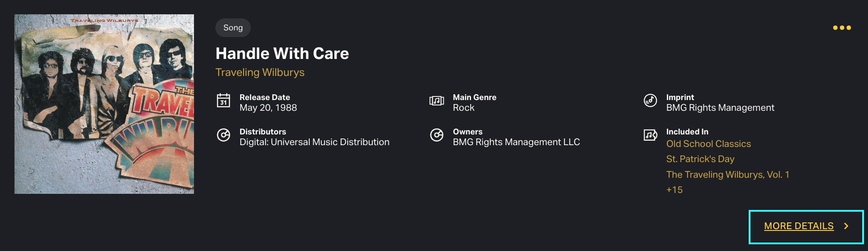This screenshot has height=251, width=868.
Task: Open the St. Patrick's Day playlist
Action: (700, 159)
